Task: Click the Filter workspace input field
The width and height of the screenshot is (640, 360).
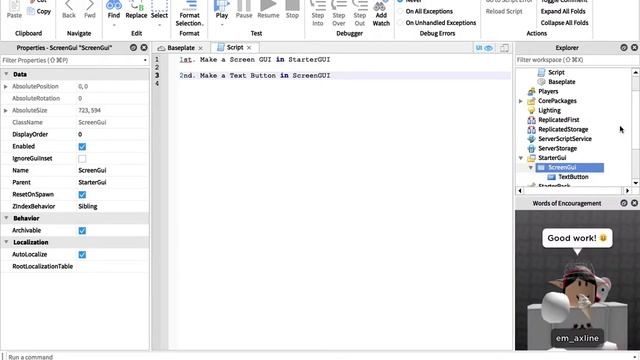Action: coord(576,60)
